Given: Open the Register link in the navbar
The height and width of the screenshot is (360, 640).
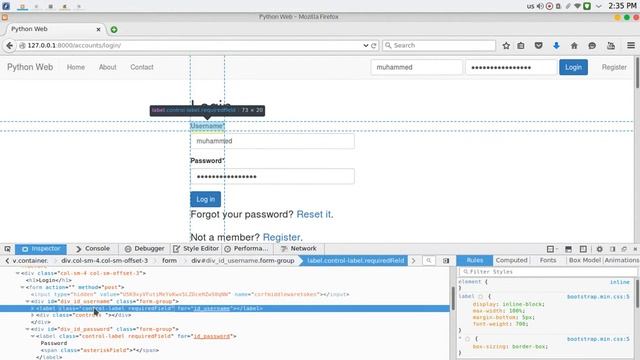Looking at the screenshot, I should pyautogui.click(x=614, y=67).
